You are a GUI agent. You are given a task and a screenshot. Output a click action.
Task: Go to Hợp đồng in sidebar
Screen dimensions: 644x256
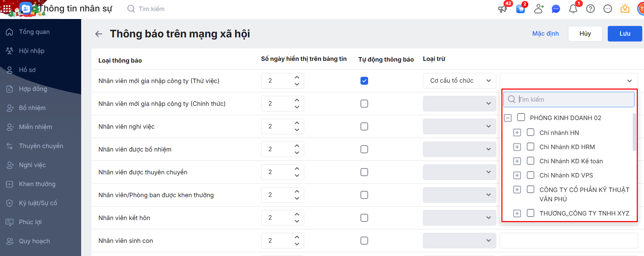(33, 89)
